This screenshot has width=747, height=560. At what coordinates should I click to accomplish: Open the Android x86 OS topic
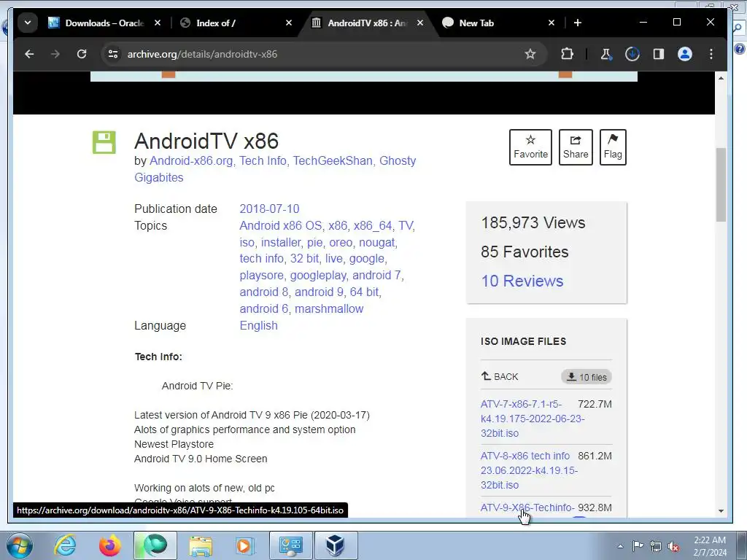[280, 226]
